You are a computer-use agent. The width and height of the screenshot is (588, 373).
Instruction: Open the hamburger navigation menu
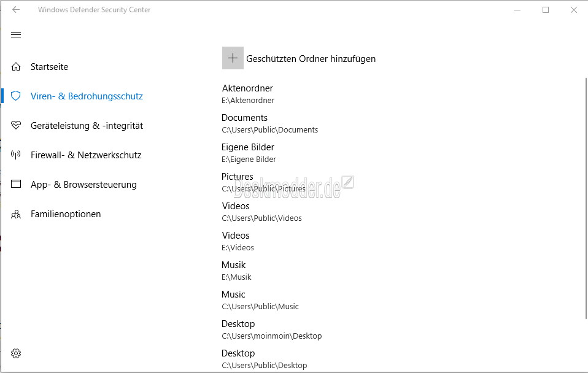click(16, 35)
